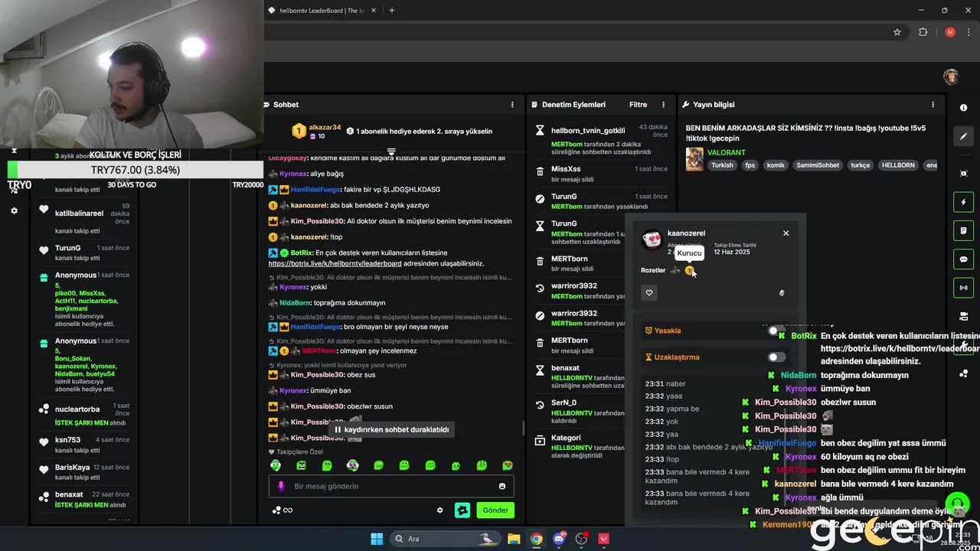This screenshot has width=980, height=551.
Task: Click the three-dots cluster icon in sidebar
Action: (964, 373)
